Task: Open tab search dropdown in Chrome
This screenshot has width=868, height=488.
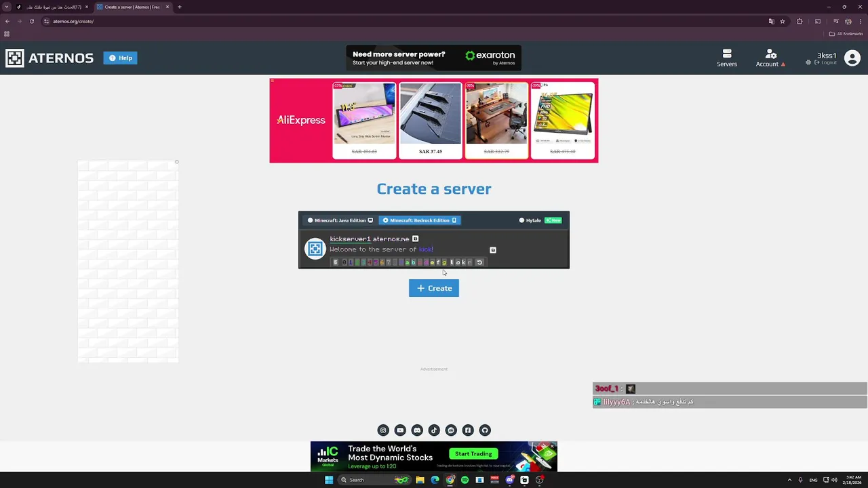Action: coord(6,7)
